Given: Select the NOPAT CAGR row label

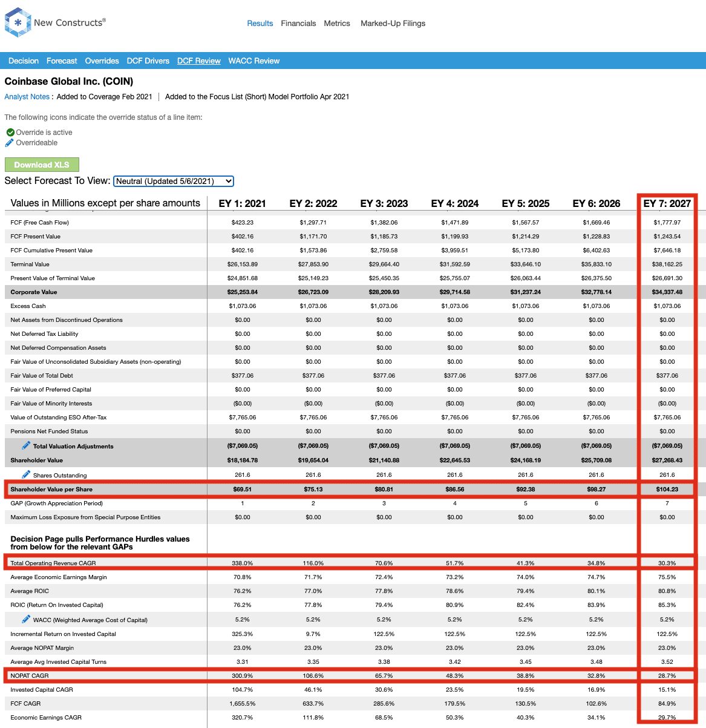Looking at the screenshot, I should [30, 676].
